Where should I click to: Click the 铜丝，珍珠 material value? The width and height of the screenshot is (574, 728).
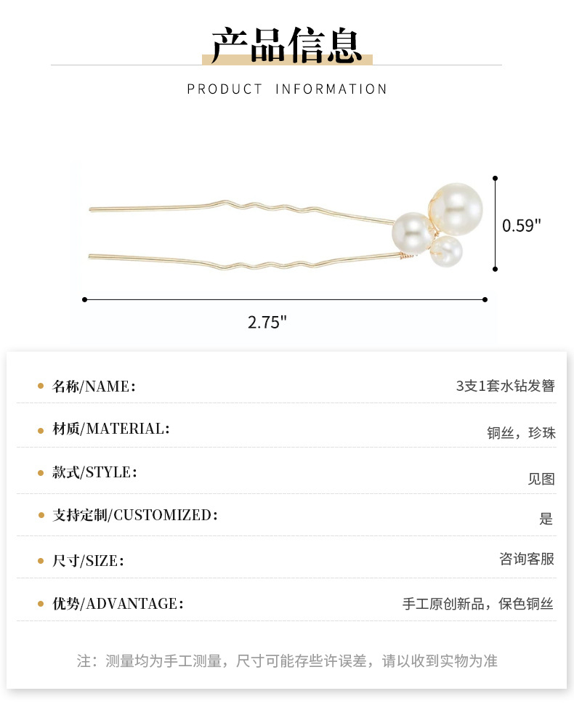coord(521,433)
